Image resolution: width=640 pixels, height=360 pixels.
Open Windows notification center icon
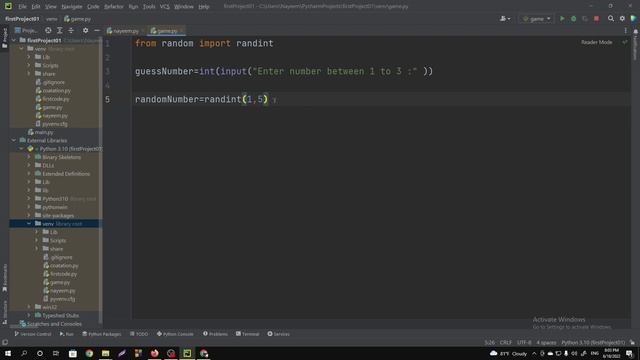[629, 353]
